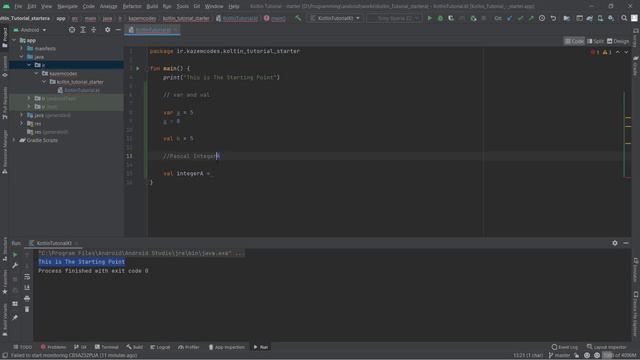
Task: Click the Git push arrow icon
Action: click(531, 18)
